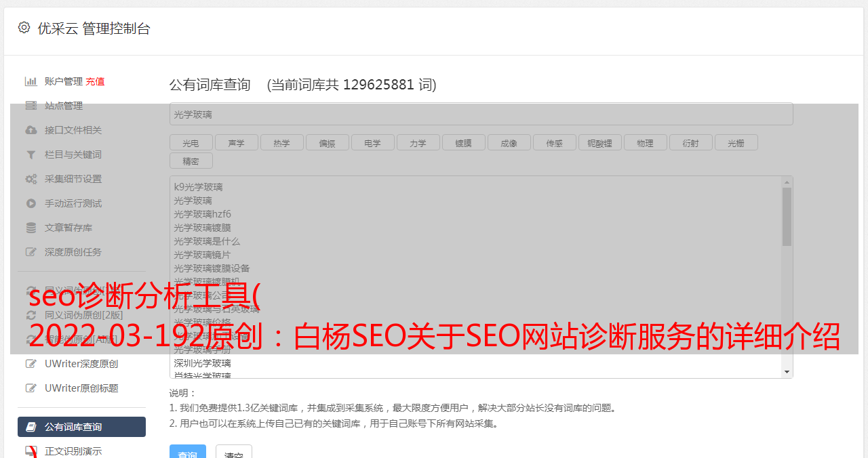The image size is (868, 458).
Task: Open 文章暂存库 database icon
Action: point(31,228)
